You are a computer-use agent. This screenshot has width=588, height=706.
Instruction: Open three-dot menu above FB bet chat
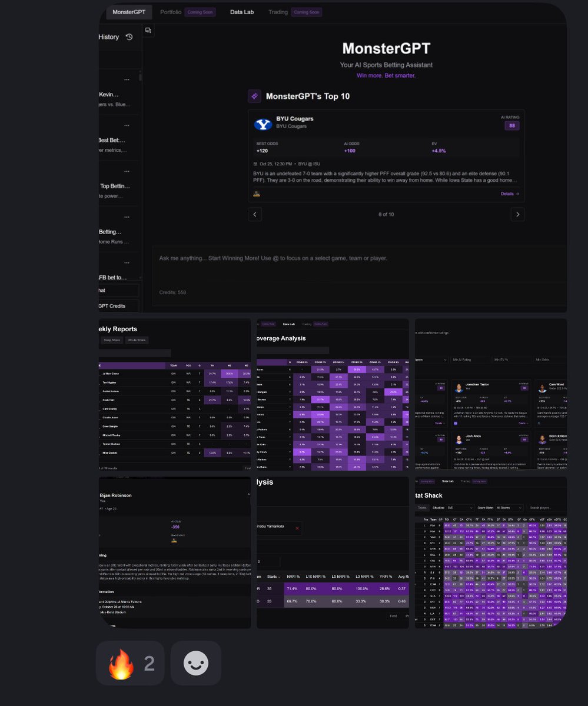click(127, 263)
